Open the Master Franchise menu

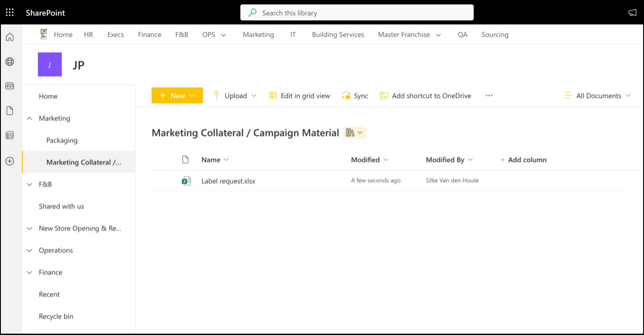[x=409, y=35]
